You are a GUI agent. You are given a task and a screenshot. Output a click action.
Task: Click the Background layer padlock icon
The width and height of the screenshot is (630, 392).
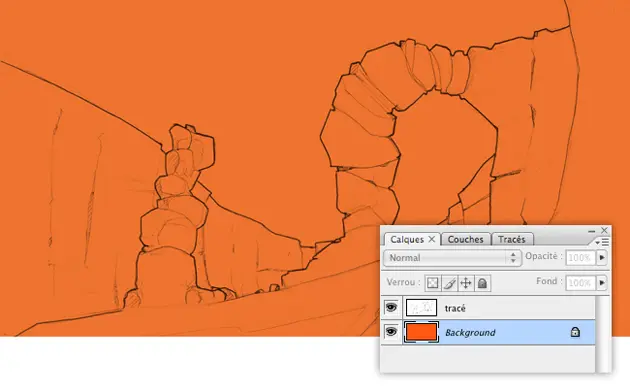(575, 332)
